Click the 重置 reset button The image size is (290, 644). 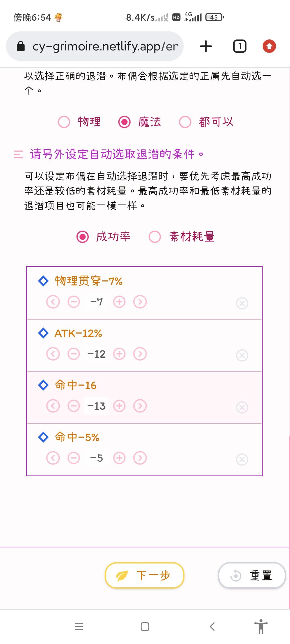coord(252,575)
